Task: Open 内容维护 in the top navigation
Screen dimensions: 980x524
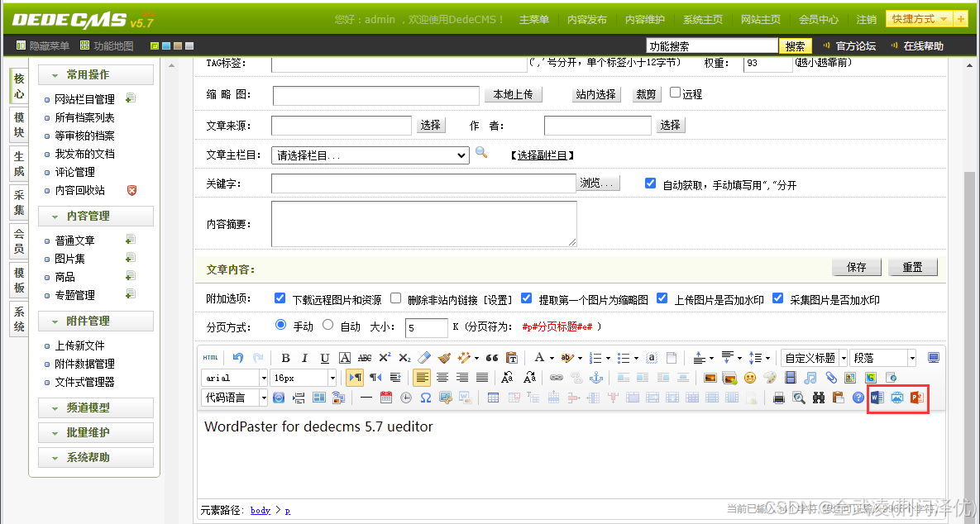Action: click(x=645, y=19)
